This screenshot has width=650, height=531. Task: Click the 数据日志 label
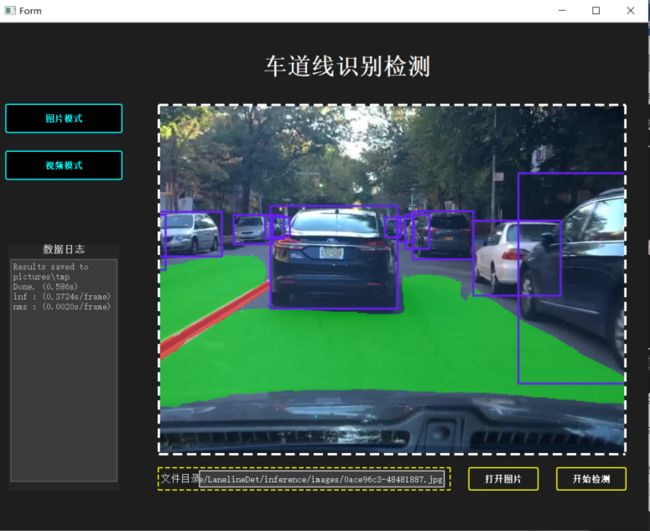64,249
